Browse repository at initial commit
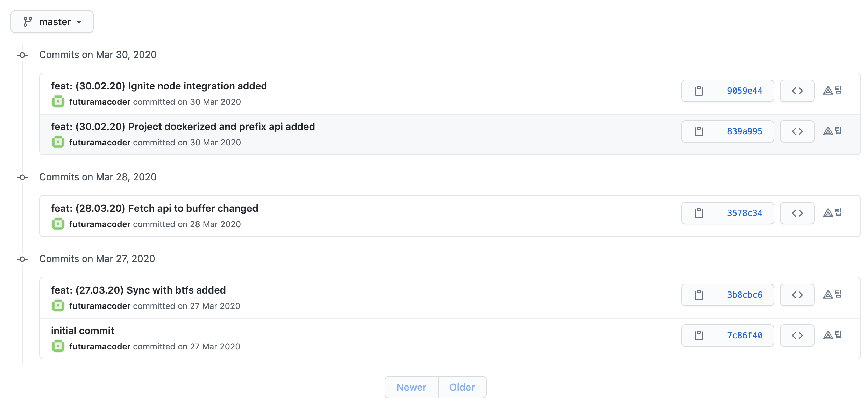The width and height of the screenshot is (868, 404). pos(797,336)
